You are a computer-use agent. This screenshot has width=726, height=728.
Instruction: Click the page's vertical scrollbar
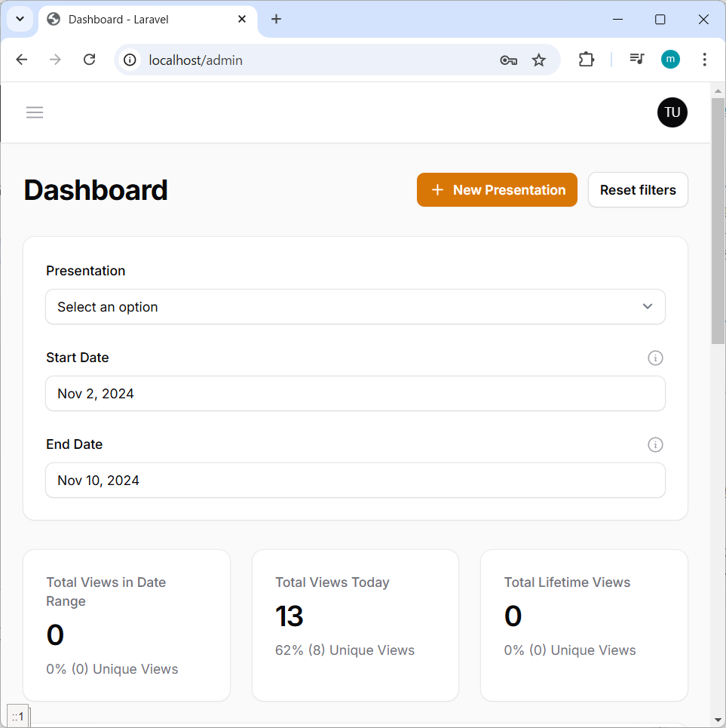[x=718, y=220]
